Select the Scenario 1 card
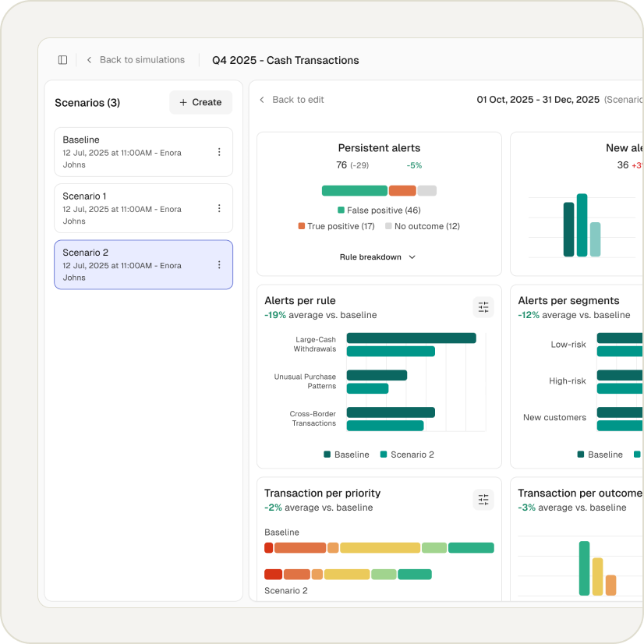644x644 pixels. tap(143, 208)
